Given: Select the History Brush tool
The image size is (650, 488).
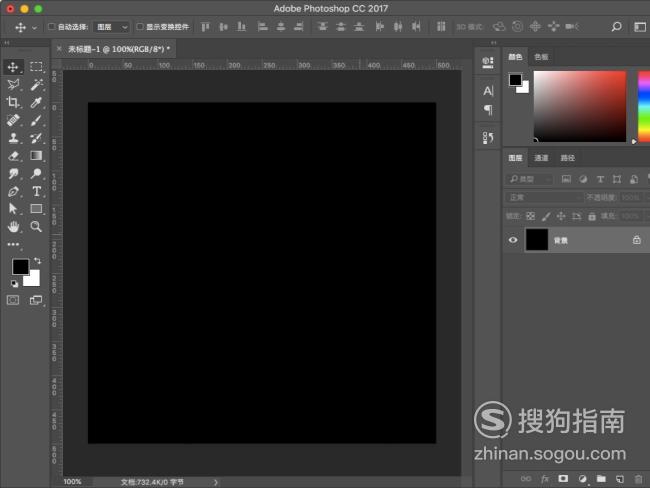Looking at the screenshot, I should 36,138.
